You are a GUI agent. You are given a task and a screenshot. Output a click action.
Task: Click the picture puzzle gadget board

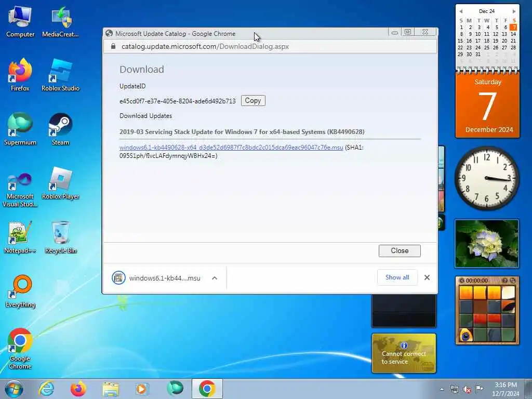487,314
